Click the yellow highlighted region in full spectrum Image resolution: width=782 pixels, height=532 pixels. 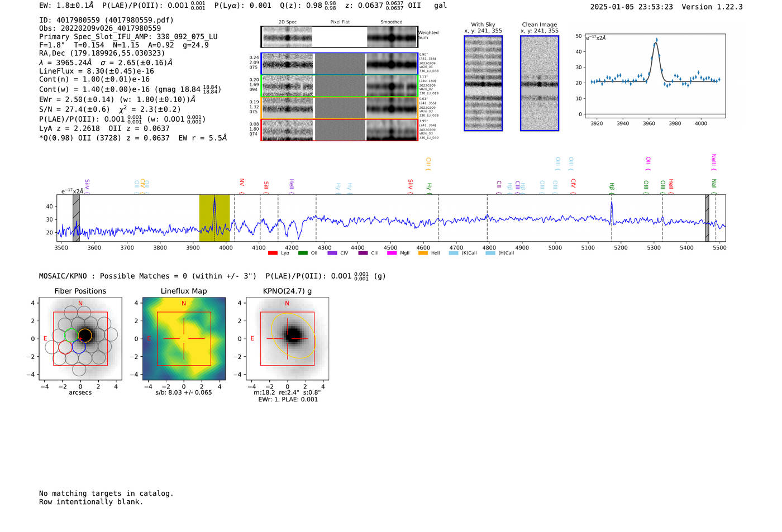tap(214, 218)
